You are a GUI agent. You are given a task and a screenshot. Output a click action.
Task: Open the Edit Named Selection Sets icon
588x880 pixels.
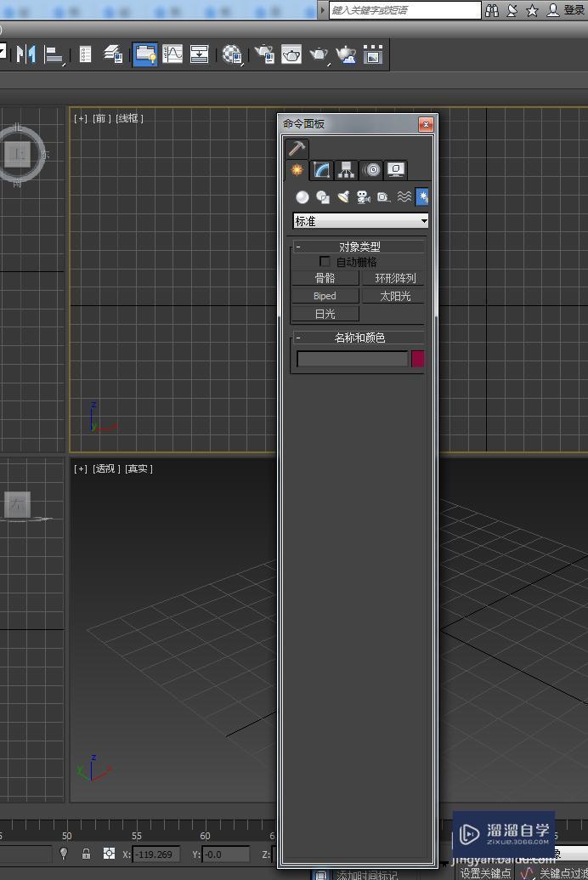click(85, 54)
